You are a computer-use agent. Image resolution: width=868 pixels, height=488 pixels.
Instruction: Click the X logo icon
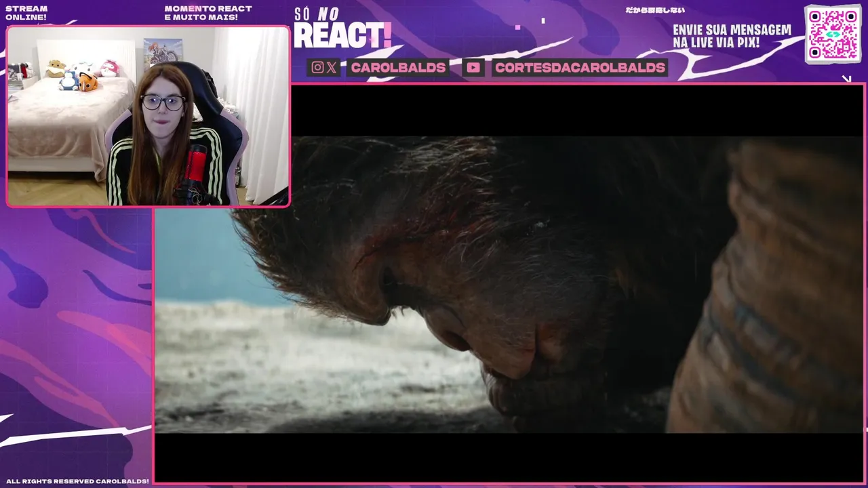click(331, 67)
